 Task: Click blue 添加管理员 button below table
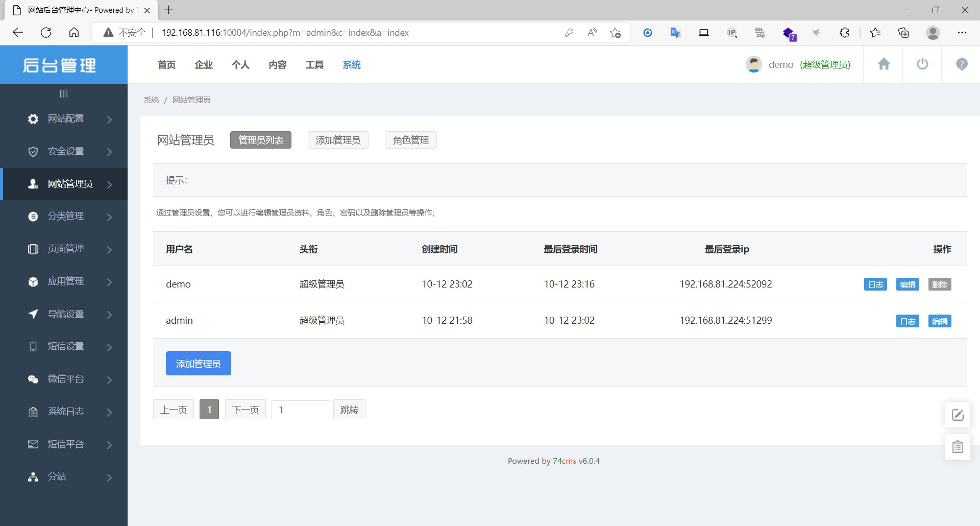click(199, 363)
